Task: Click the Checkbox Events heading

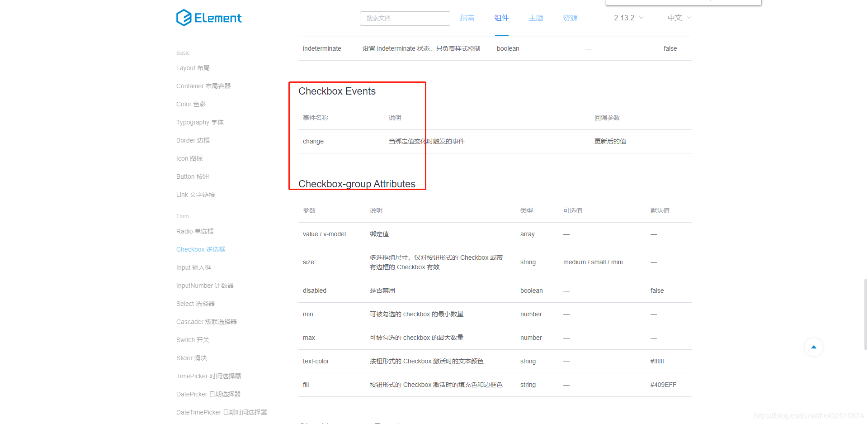Action: click(x=337, y=91)
